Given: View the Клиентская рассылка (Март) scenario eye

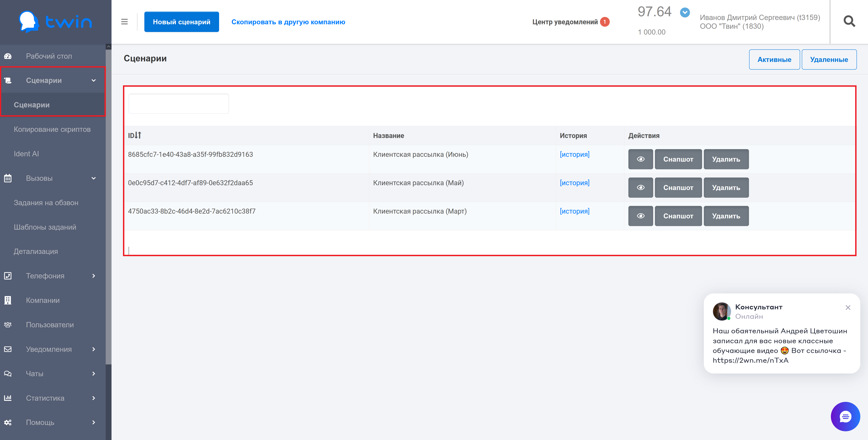Looking at the screenshot, I should pos(640,216).
